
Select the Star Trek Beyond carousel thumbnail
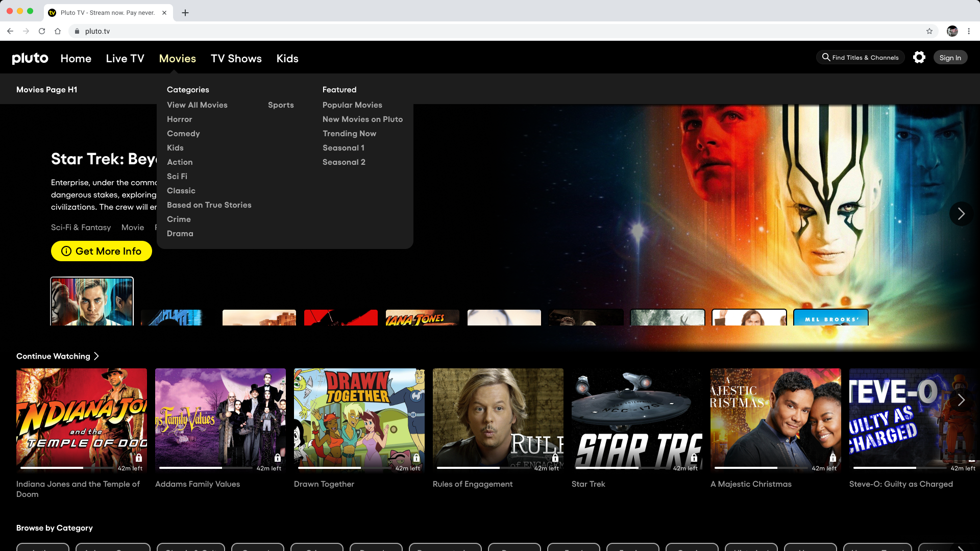pos(92,302)
